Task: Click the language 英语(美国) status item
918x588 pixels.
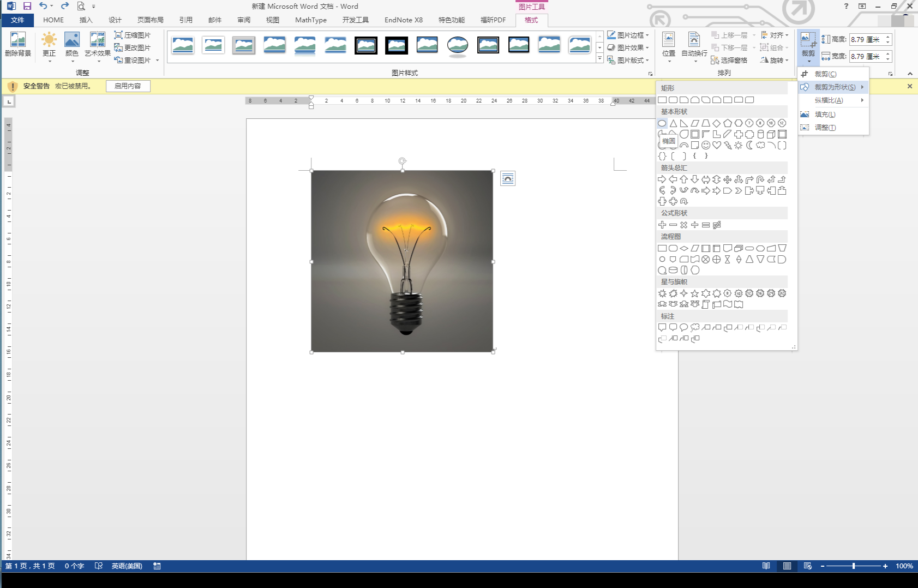Action: 127,566
